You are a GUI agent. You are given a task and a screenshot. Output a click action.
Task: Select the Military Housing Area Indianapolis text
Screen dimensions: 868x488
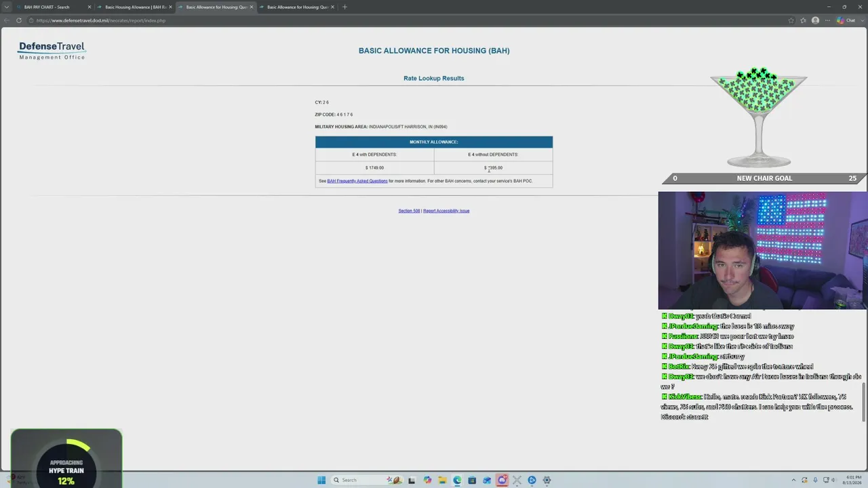381,127
